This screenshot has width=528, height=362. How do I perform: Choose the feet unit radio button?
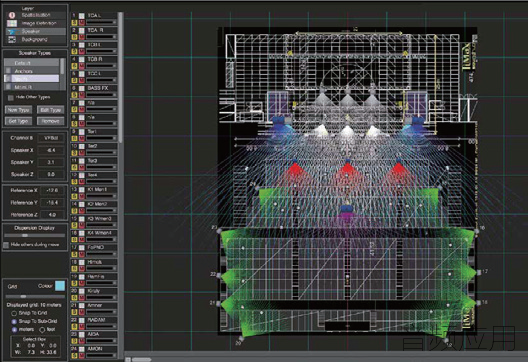click(42, 330)
